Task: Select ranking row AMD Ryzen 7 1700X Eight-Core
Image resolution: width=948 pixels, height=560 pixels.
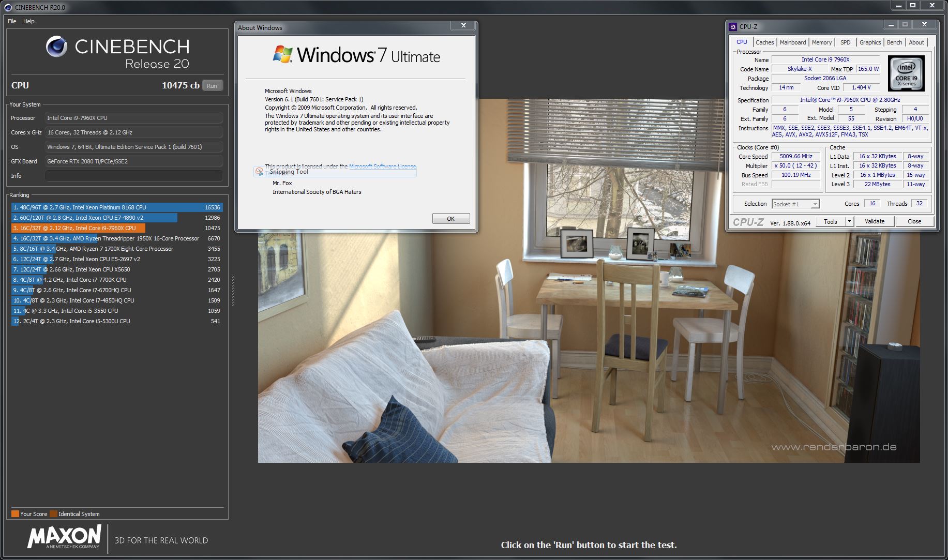Action: (117, 249)
